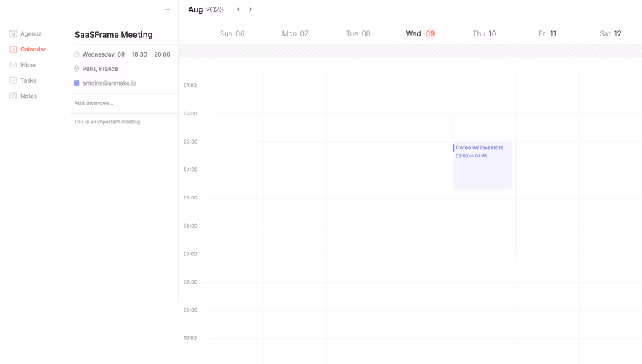Change the 18:30 start time

[139, 54]
